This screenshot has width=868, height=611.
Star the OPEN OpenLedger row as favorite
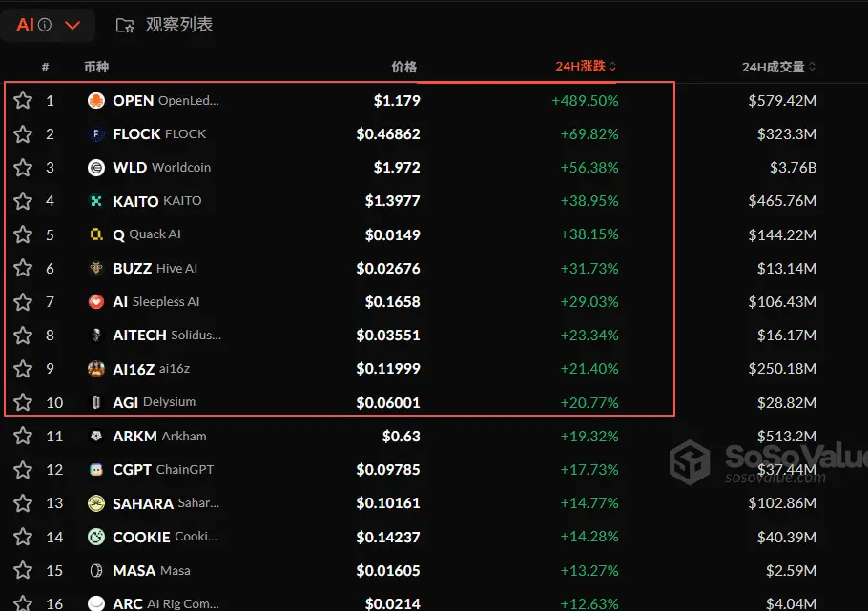tap(23, 100)
